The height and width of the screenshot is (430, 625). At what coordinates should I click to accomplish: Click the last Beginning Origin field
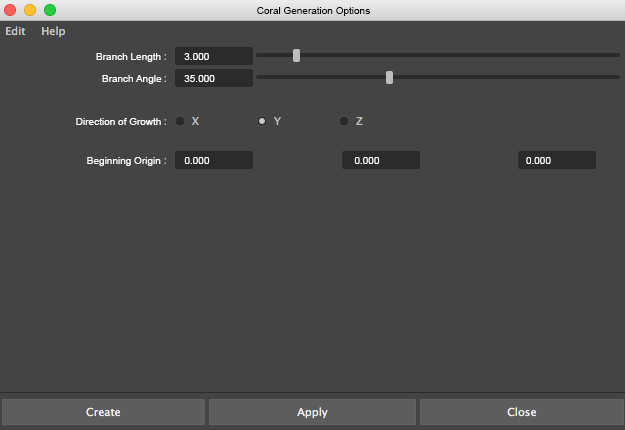click(557, 160)
